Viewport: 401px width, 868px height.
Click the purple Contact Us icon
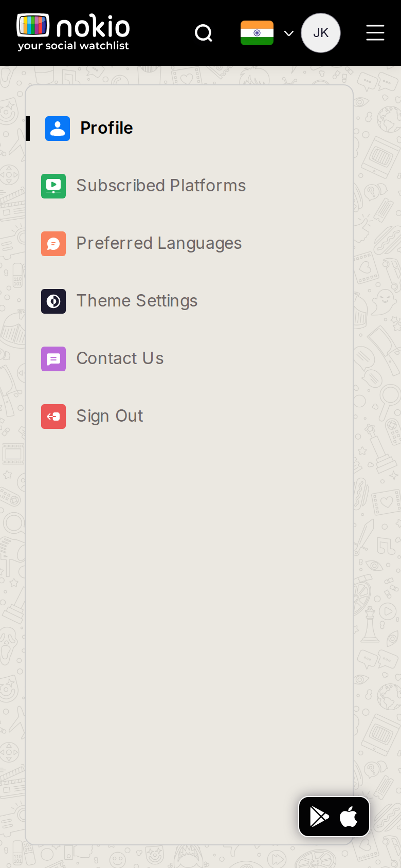[53, 359]
